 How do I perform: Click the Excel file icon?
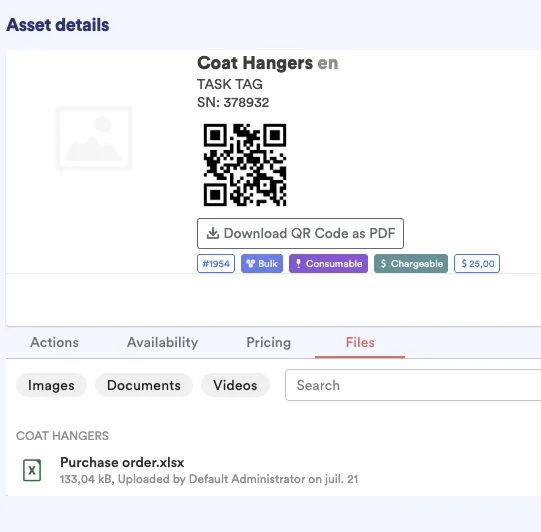32,470
